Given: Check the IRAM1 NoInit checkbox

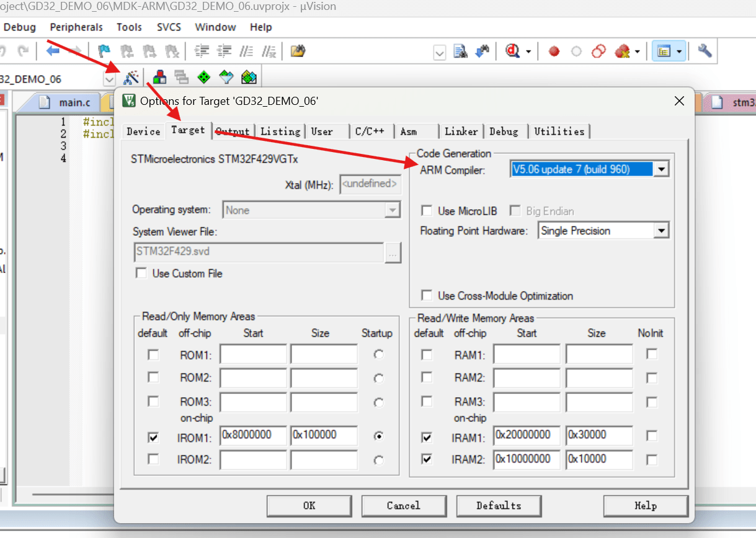Looking at the screenshot, I should (651, 436).
